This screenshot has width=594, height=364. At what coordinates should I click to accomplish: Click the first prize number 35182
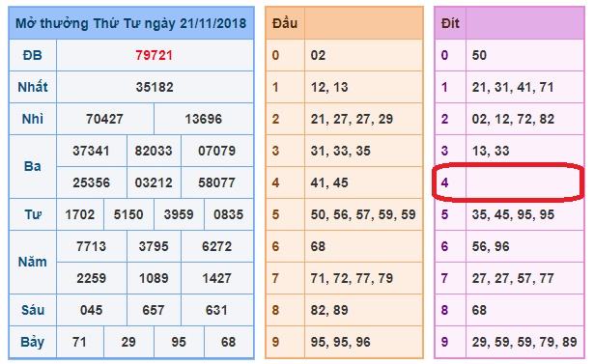pos(155,87)
